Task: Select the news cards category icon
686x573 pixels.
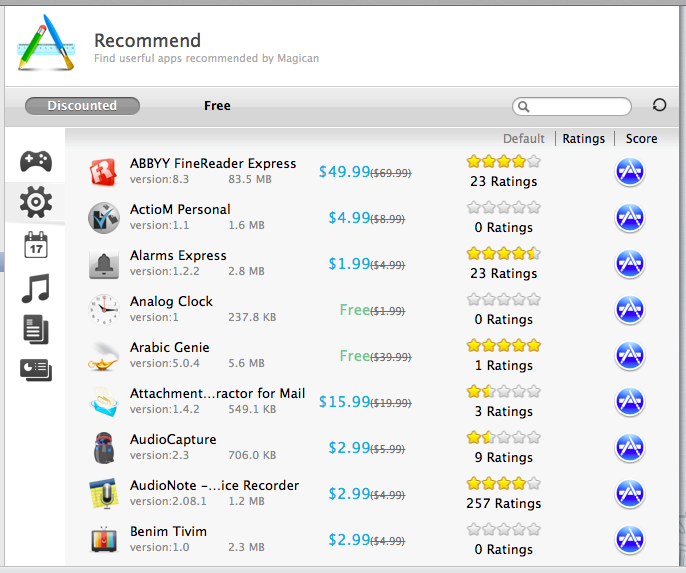Action: pyautogui.click(x=36, y=370)
